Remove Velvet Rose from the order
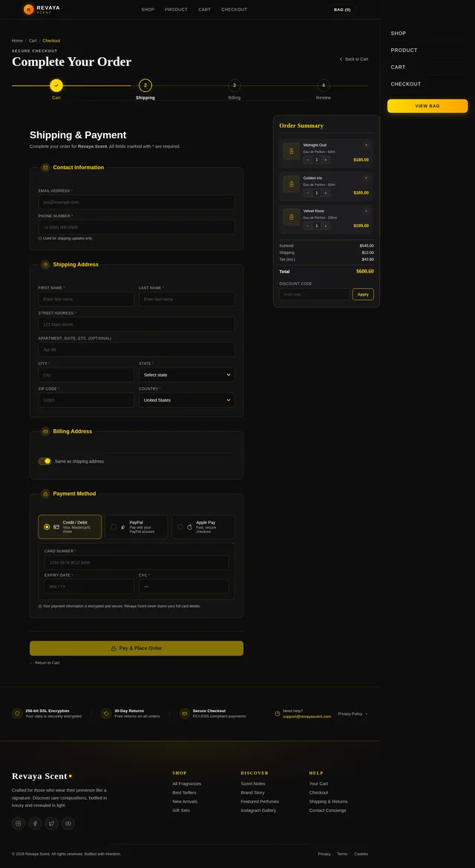This screenshot has width=475, height=868. pos(366,211)
